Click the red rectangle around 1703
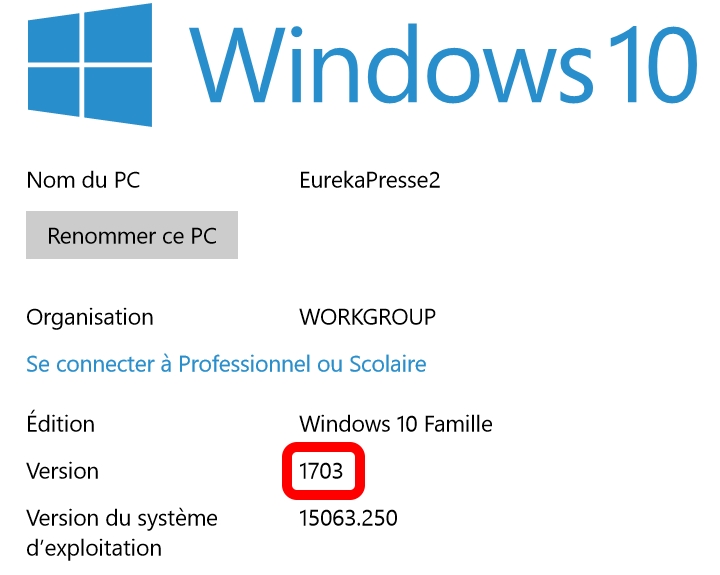The image size is (720, 575). pyautogui.click(x=324, y=471)
